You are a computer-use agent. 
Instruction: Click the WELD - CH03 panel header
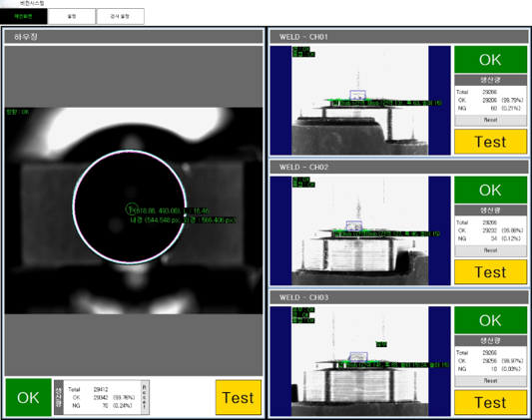click(399, 297)
